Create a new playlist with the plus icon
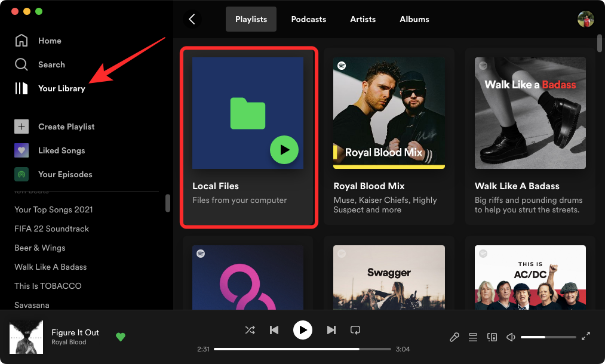605x364 pixels. [22, 127]
